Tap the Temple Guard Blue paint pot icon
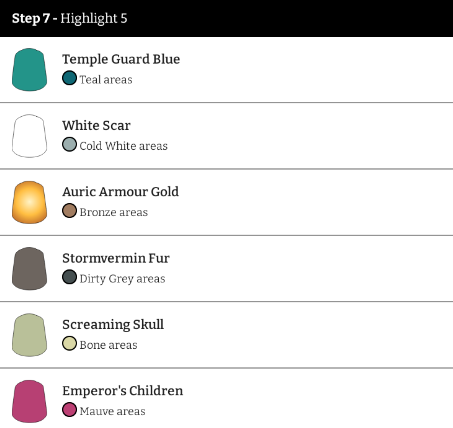 [x=29, y=70]
